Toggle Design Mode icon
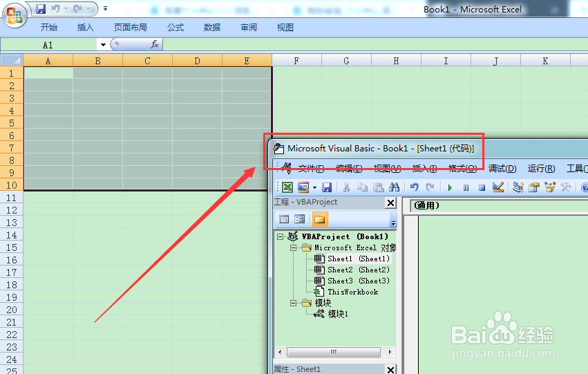Screen dimensions: 588x374 498,187
